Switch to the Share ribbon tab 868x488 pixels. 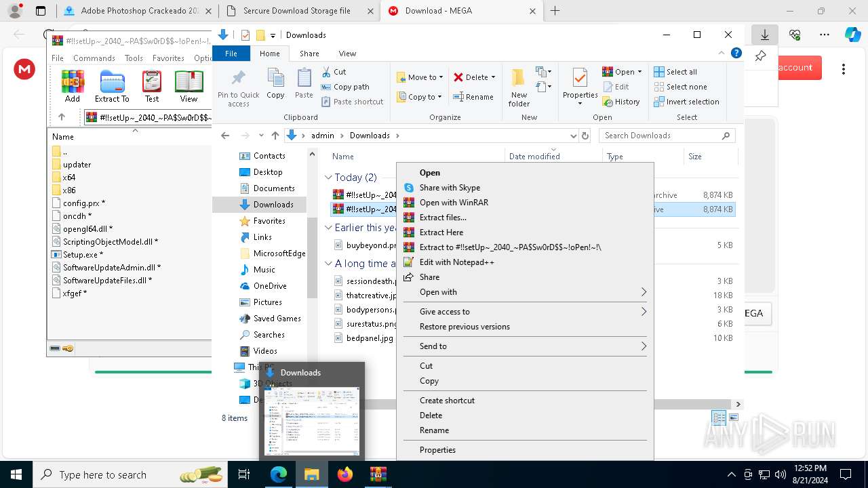[x=309, y=54]
